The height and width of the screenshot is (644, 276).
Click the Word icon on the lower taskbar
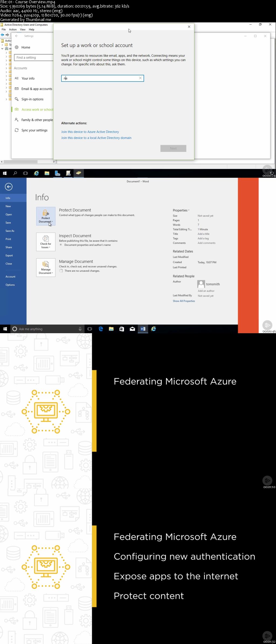(143, 329)
